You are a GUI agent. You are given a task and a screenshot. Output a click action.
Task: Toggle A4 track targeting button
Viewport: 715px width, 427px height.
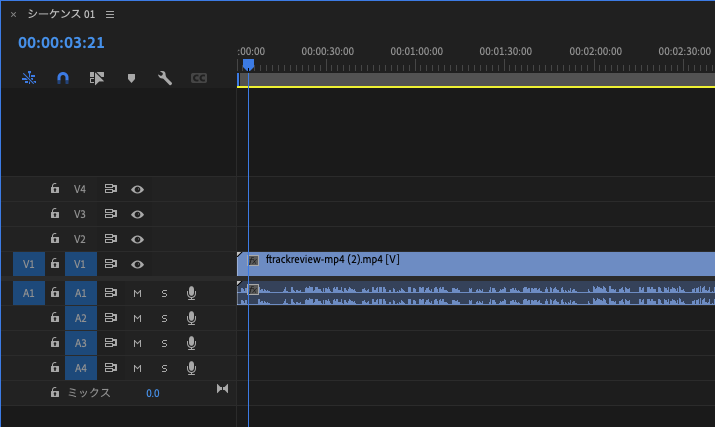81,368
